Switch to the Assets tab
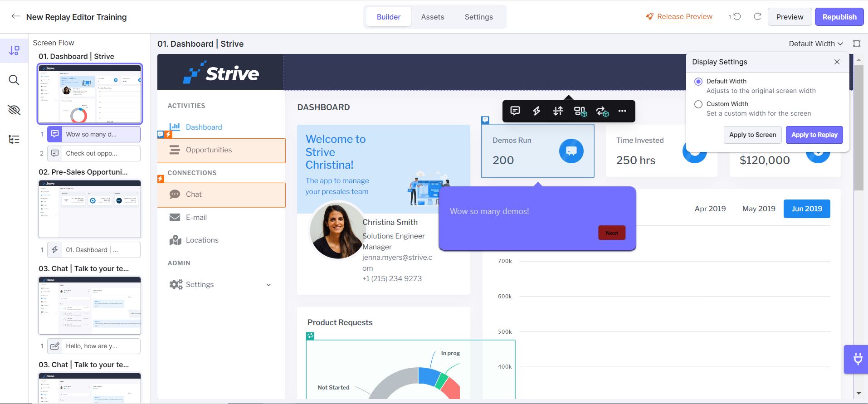Screen dimensions: 868x404 click(x=433, y=17)
